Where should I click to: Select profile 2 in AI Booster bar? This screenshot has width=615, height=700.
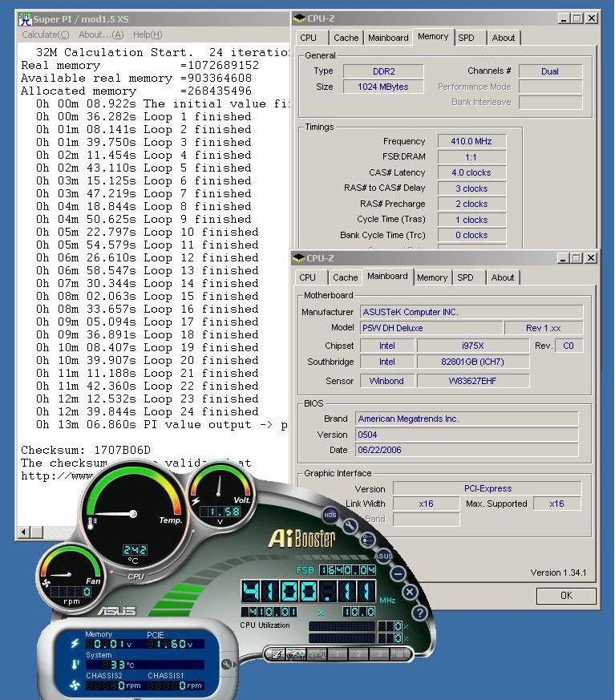[358, 655]
